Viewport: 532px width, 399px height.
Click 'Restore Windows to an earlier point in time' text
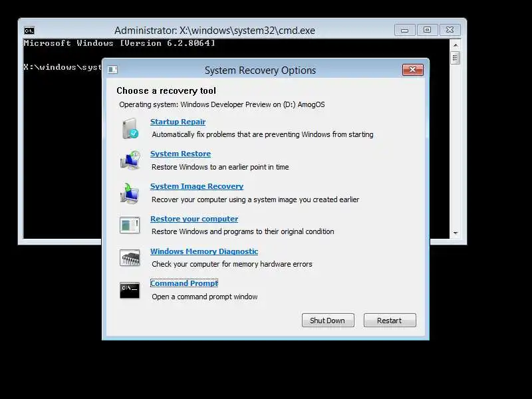coord(220,167)
